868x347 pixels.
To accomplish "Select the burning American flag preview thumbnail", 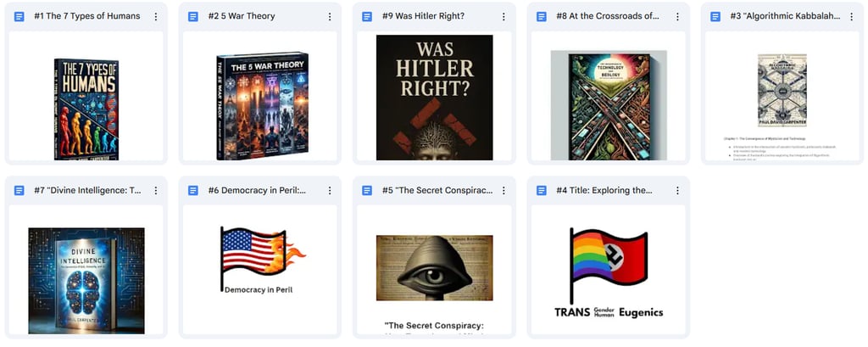I will click(263, 260).
